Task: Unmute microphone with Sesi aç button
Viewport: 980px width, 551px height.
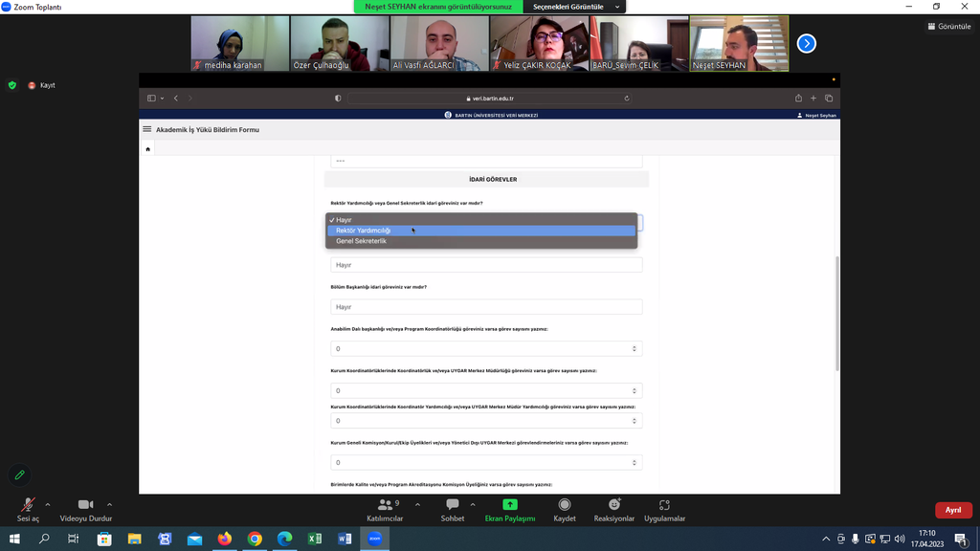Action: click(x=28, y=507)
